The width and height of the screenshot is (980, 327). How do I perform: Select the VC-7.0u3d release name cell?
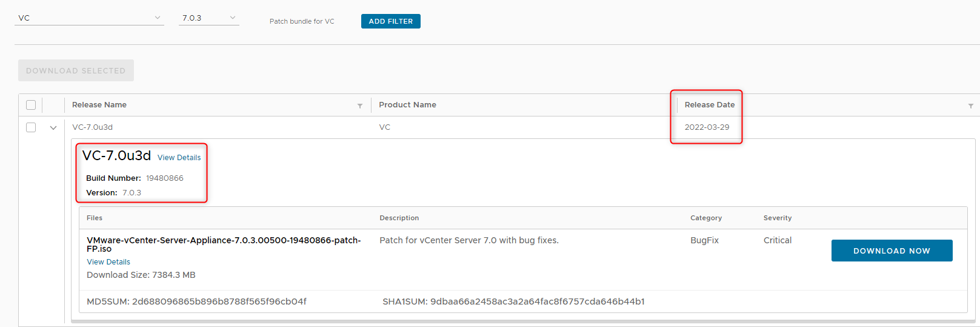92,127
